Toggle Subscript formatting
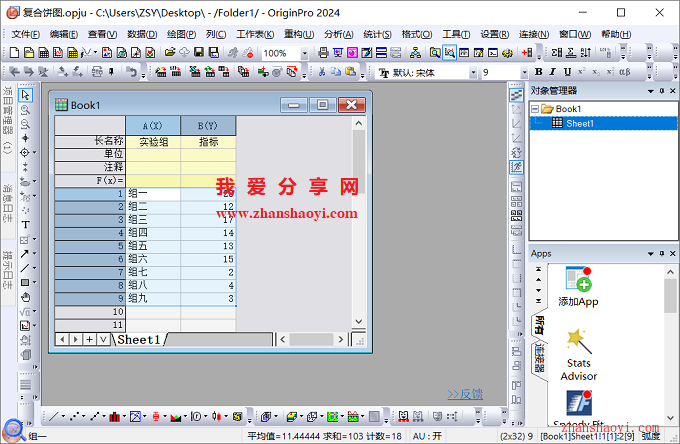The image size is (680, 444). pos(596,72)
